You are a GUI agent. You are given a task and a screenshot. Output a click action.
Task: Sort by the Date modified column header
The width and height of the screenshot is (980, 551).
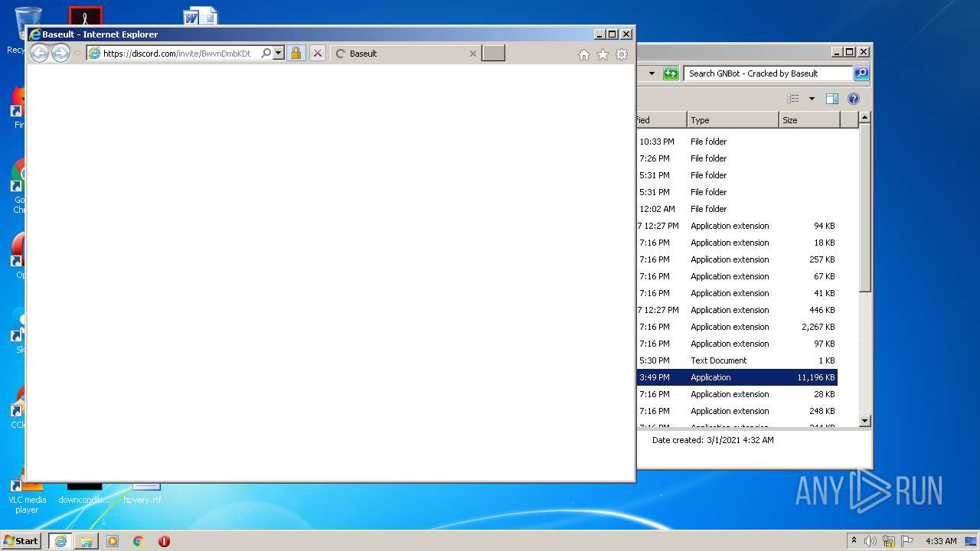(x=661, y=120)
